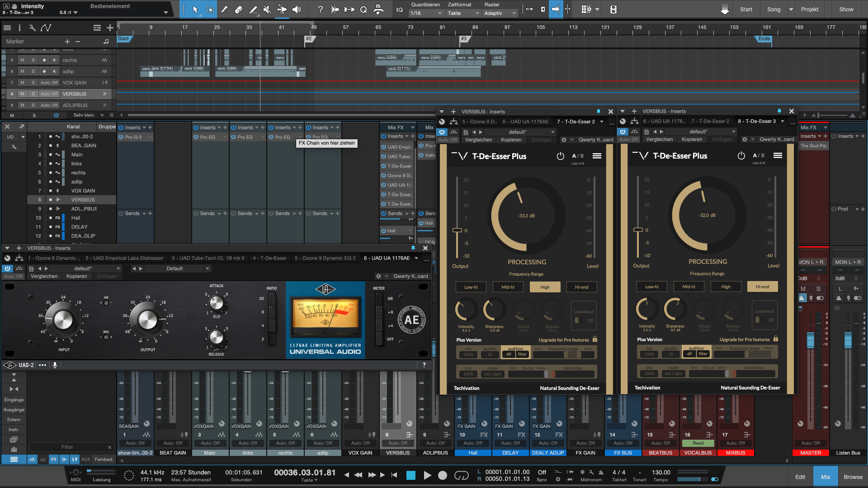Image resolution: width=868 pixels, height=488 pixels.
Task: Adjust Output slider in left De-Esser
Action: click(x=457, y=230)
